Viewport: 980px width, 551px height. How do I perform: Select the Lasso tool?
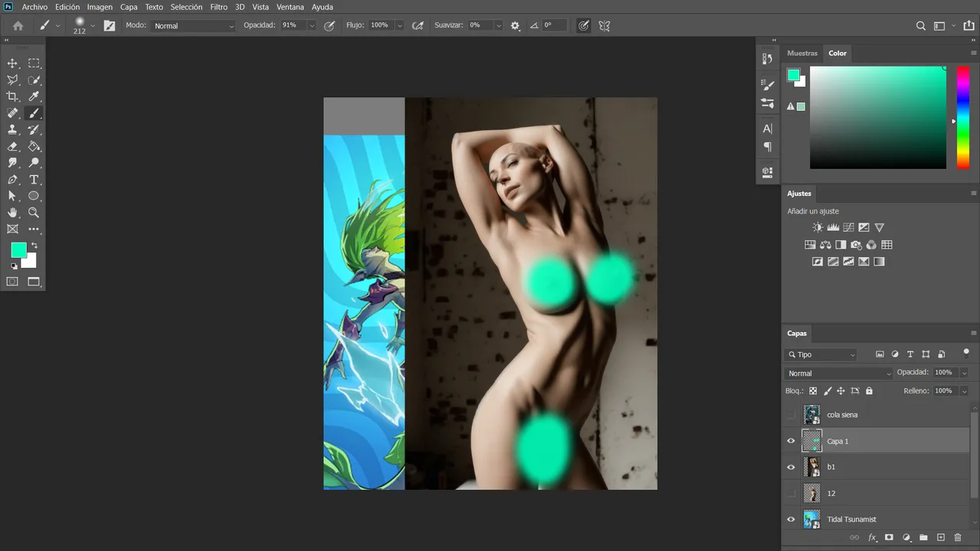click(12, 80)
